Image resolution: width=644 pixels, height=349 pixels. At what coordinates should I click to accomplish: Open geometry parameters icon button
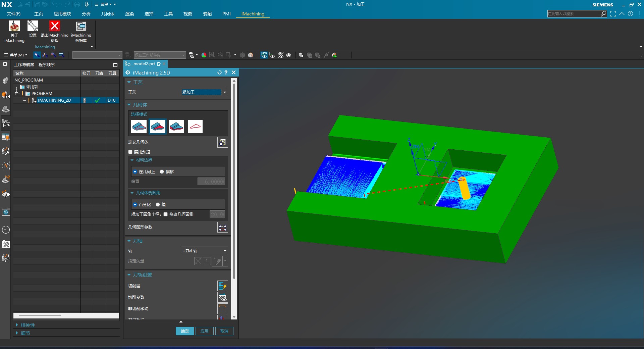(223, 227)
